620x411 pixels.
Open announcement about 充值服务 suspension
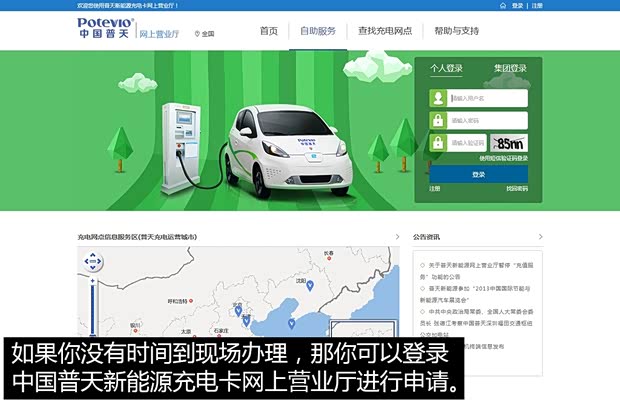(x=476, y=271)
